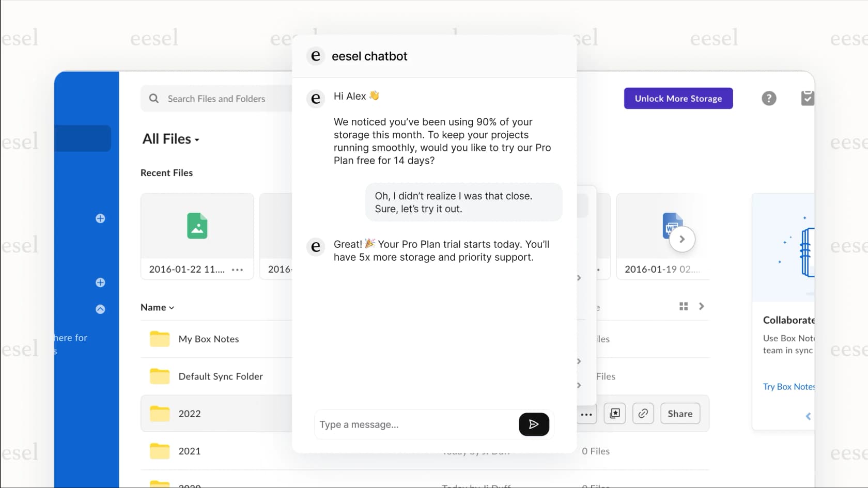Click the eesel chatbot logo in the header
This screenshot has width=868, height=488.
coord(316,56)
